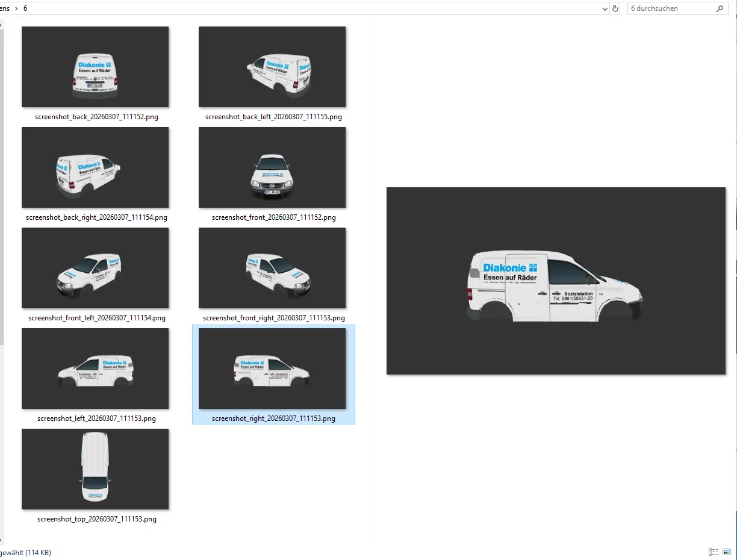Click the file name screenshot_top_20260307_111153.png
The image size is (737, 560).
point(96,519)
